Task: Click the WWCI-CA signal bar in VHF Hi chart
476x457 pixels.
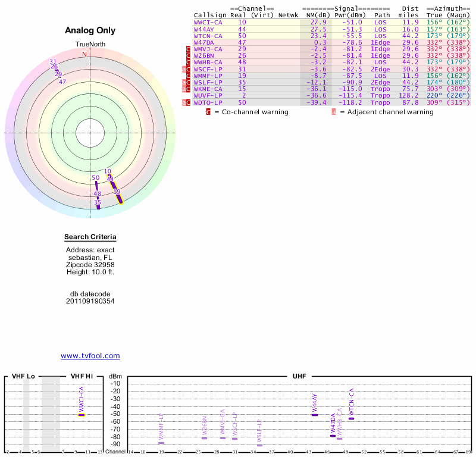Action: coord(82,415)
